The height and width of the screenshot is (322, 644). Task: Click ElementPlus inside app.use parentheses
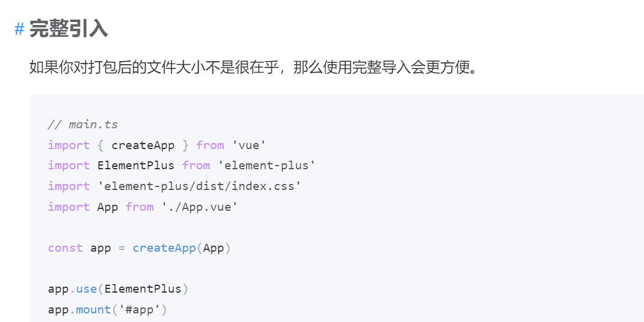(143, 289)
